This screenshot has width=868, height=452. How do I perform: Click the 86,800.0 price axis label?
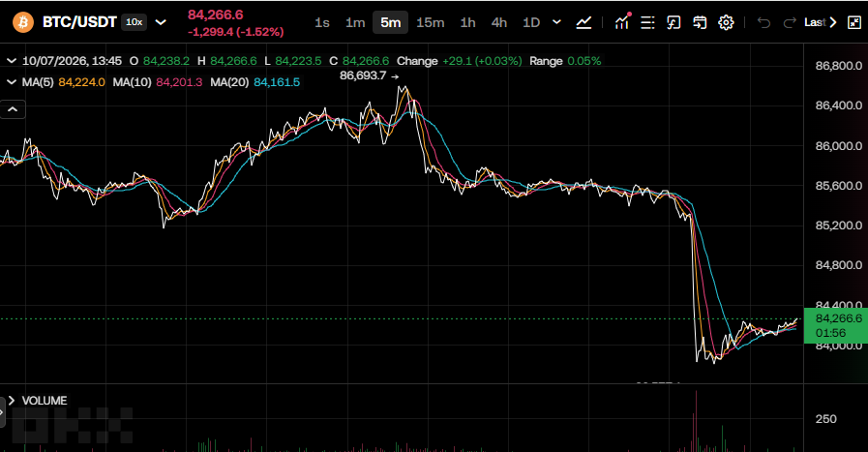click(x=838, y=66)
